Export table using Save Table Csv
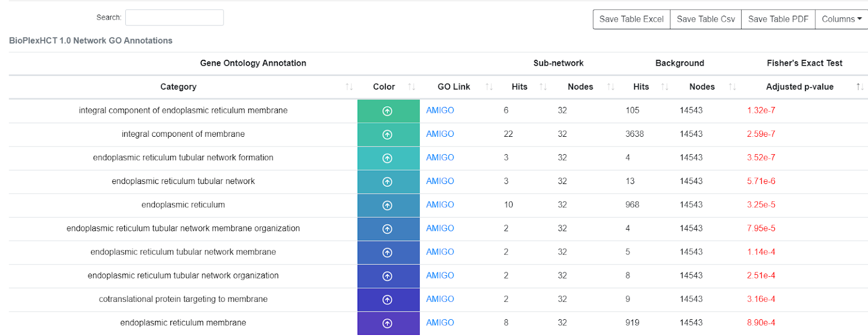The height and width of the screenshot is (336, 868). [x=705, y=19]
